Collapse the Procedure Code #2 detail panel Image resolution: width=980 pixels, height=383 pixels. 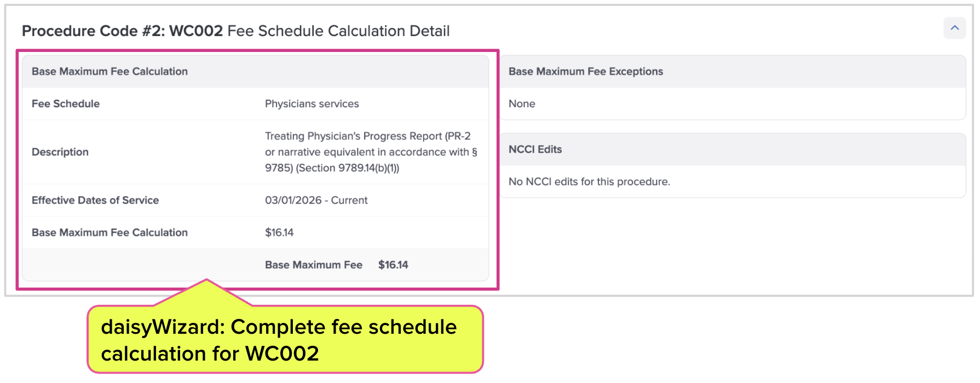pos(954,28)
